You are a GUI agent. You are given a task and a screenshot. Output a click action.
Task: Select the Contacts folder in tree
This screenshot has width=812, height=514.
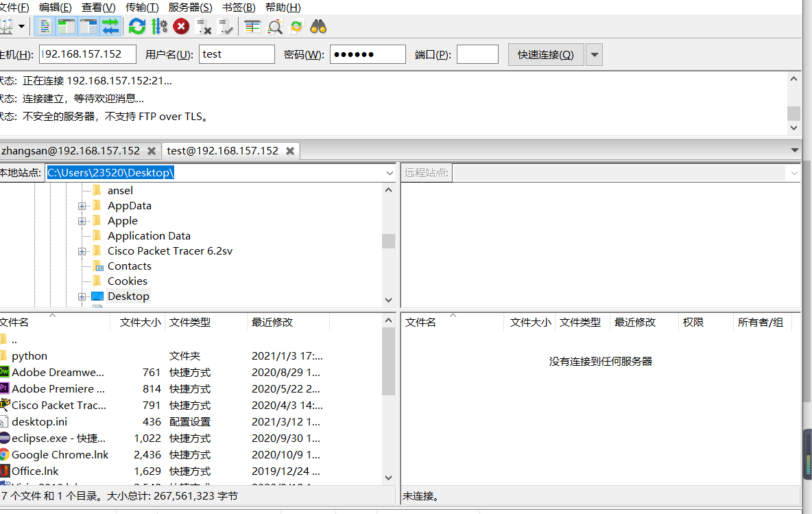tap(130, 266)
